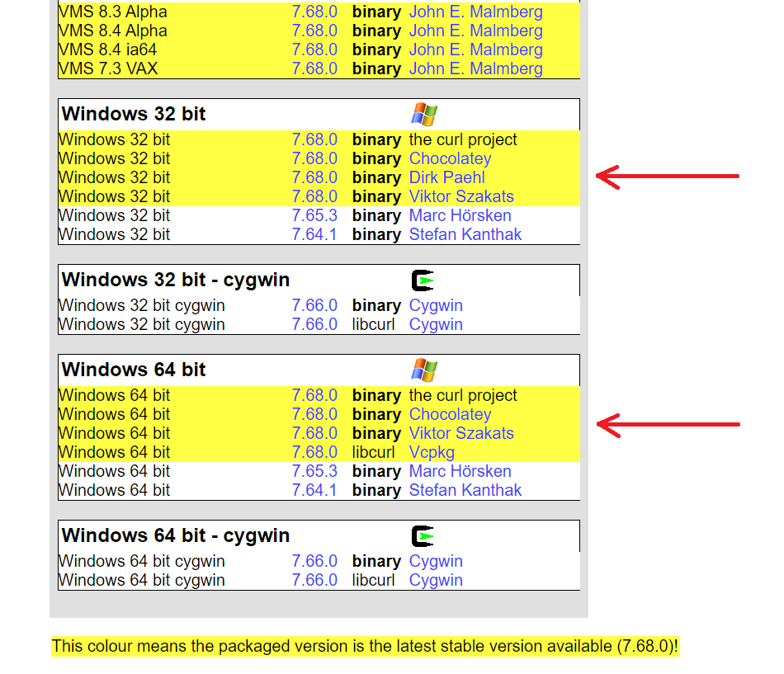The image size is (784, 674).
Task: Open Cygwin link in Windows 32 bit cygwin libcurl row
Action: 436,324
